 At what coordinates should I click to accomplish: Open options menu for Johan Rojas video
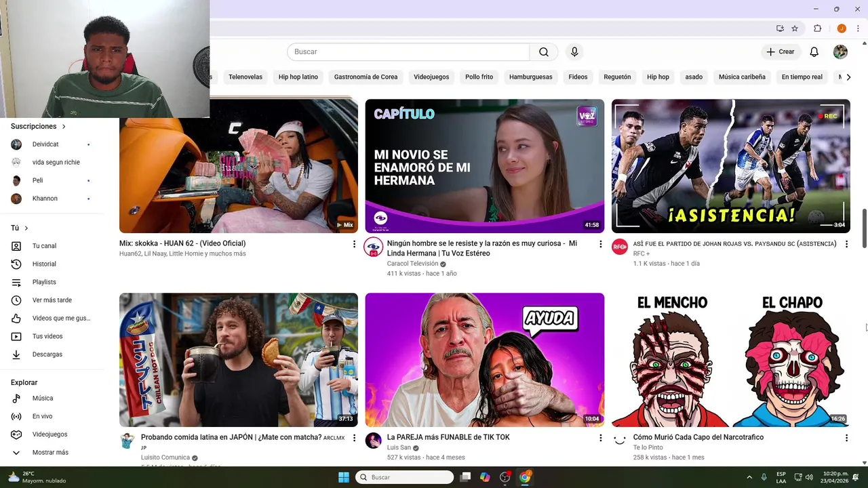click(x=846, y=244)
